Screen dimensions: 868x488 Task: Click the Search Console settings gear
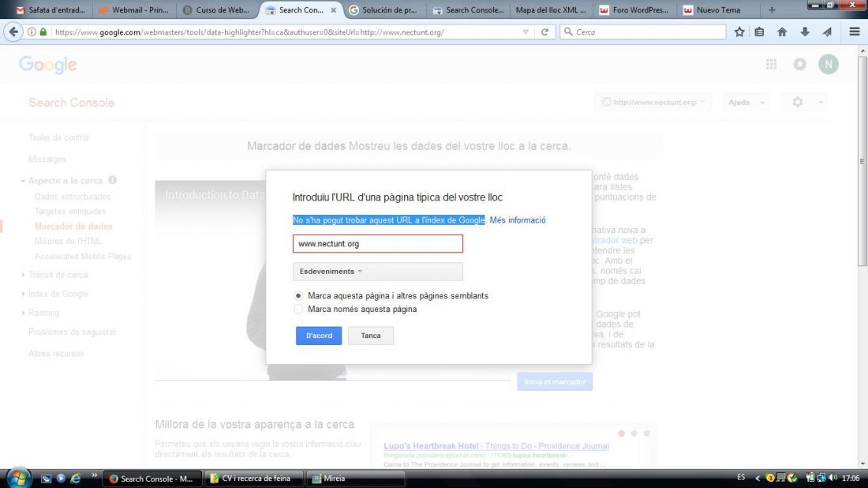click(x=797, y=102)
